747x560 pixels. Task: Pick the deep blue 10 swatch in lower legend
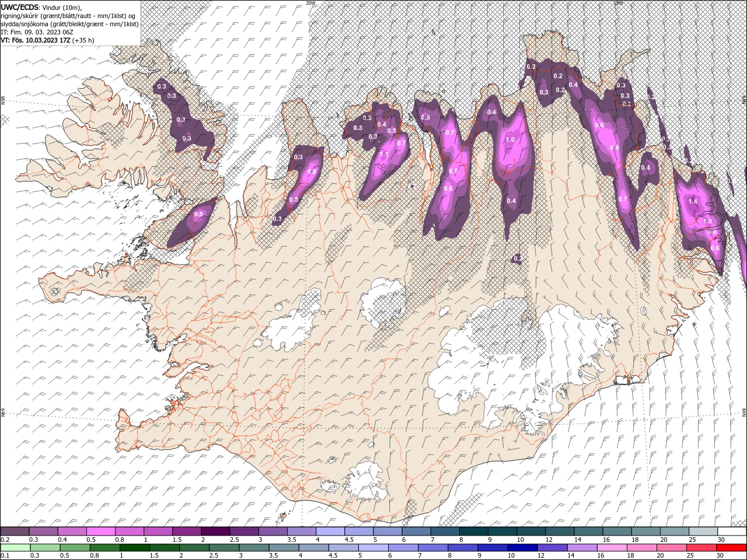(522, 548)
